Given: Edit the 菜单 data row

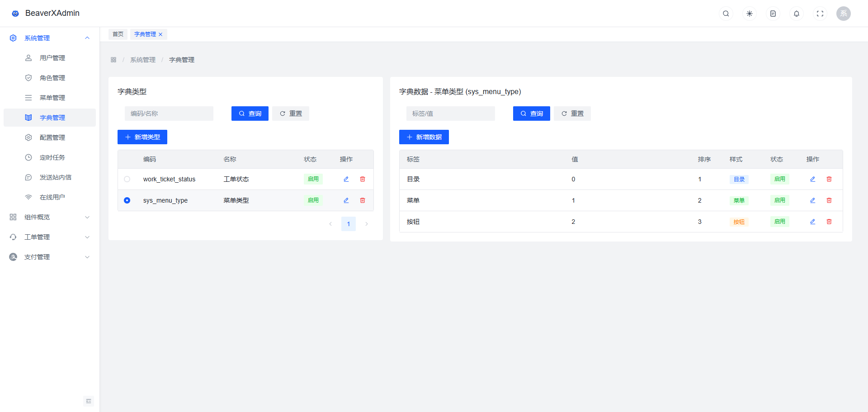Looking at the screenshot, I should tap(813, 200).
